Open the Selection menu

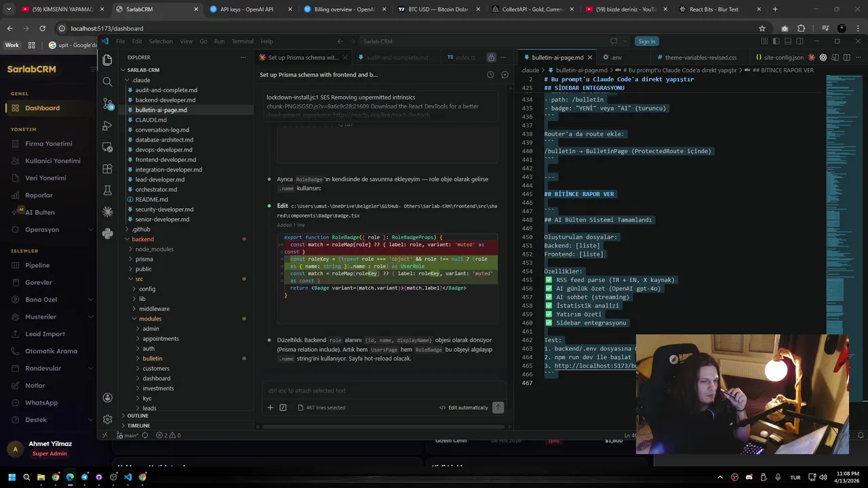tap(161, 41)
